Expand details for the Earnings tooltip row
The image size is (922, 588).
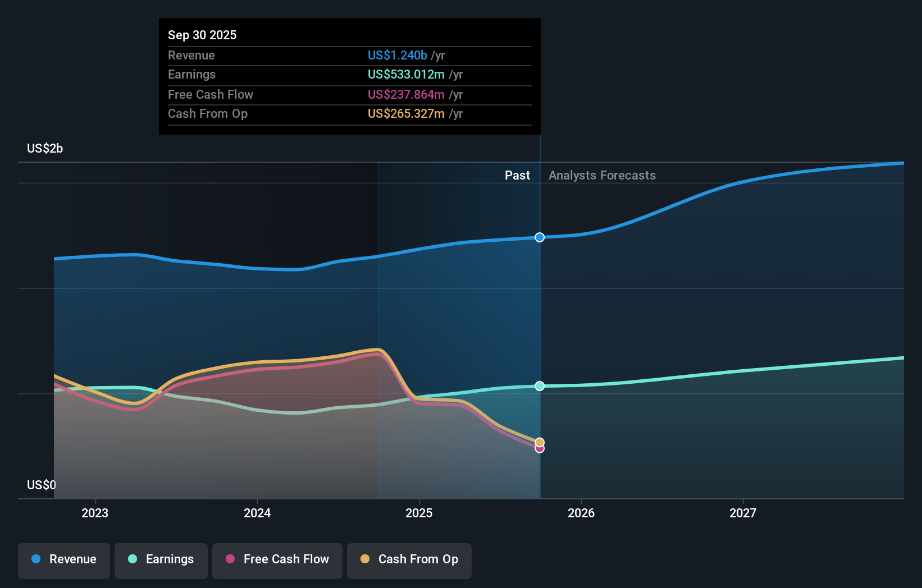point(349,74)
